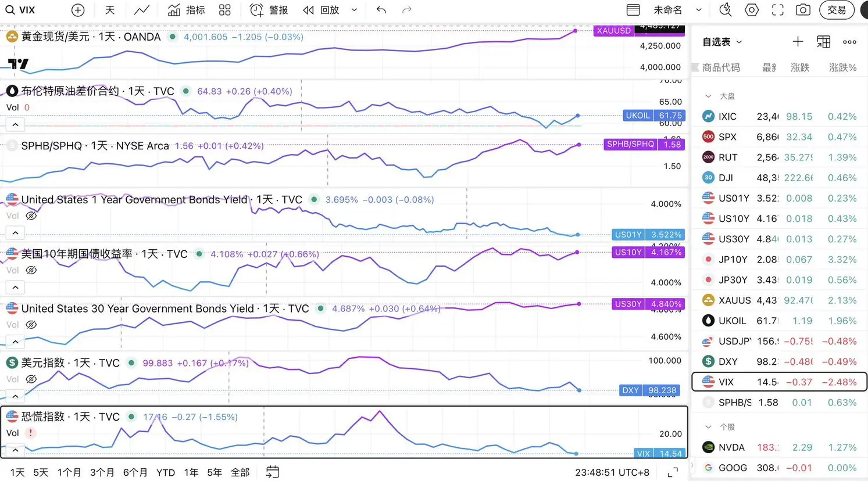Collapse the 美元指数 pane legend
Viewport: 868px width, 481px height.
pos(16,396)
